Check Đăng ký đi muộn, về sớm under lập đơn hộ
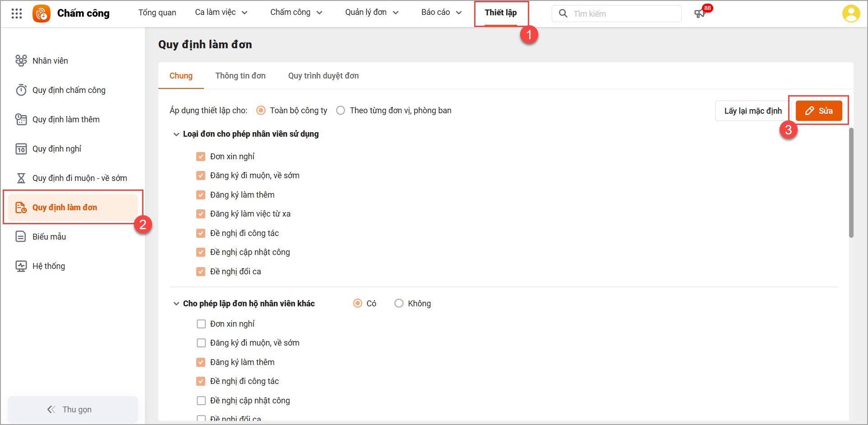This screenshot has height=425, width=868. [201, 343]
